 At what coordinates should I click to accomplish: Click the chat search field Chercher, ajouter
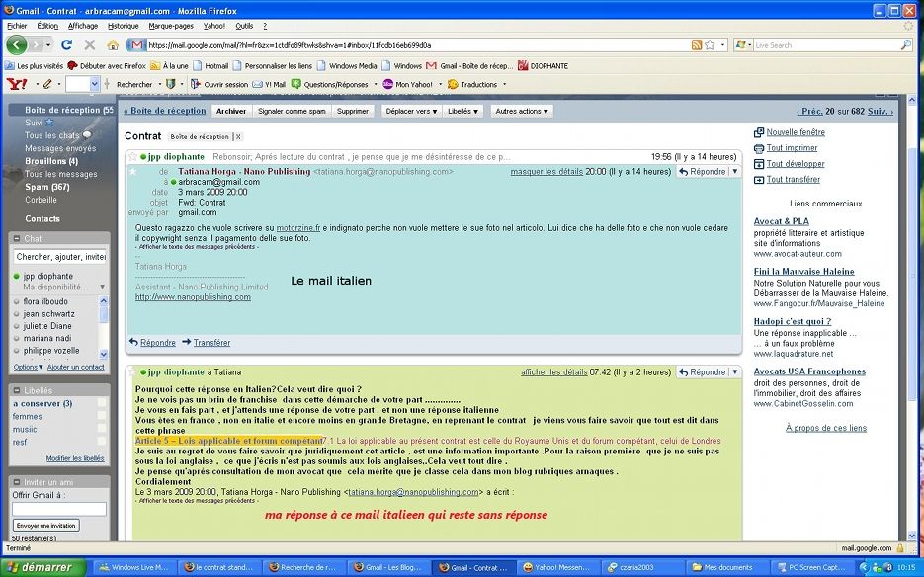(x=59, y=257)
